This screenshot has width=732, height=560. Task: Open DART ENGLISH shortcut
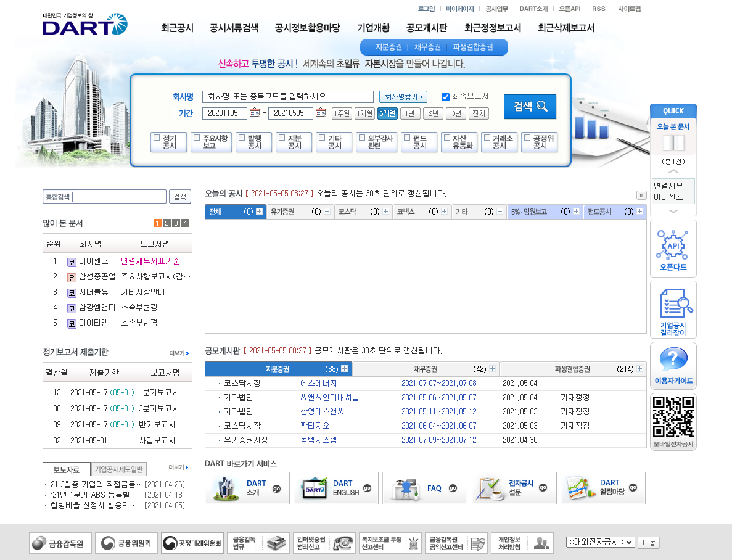[x=336, y=488]
